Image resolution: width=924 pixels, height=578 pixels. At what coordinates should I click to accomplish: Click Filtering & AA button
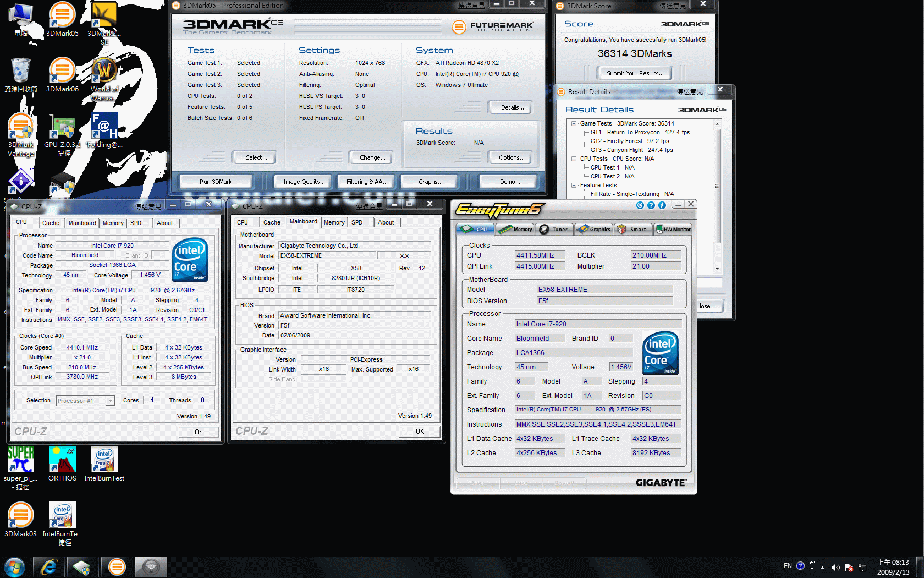pyautogui.click(x=367, y=182)
